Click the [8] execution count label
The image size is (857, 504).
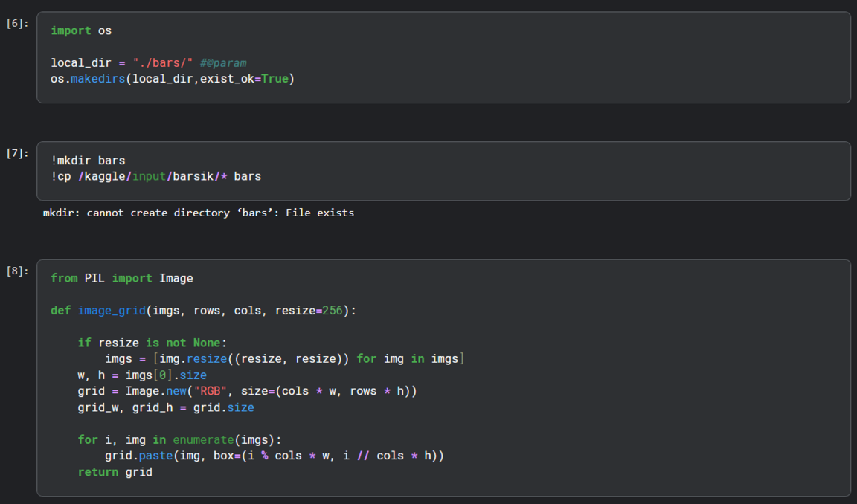(18, 271)
